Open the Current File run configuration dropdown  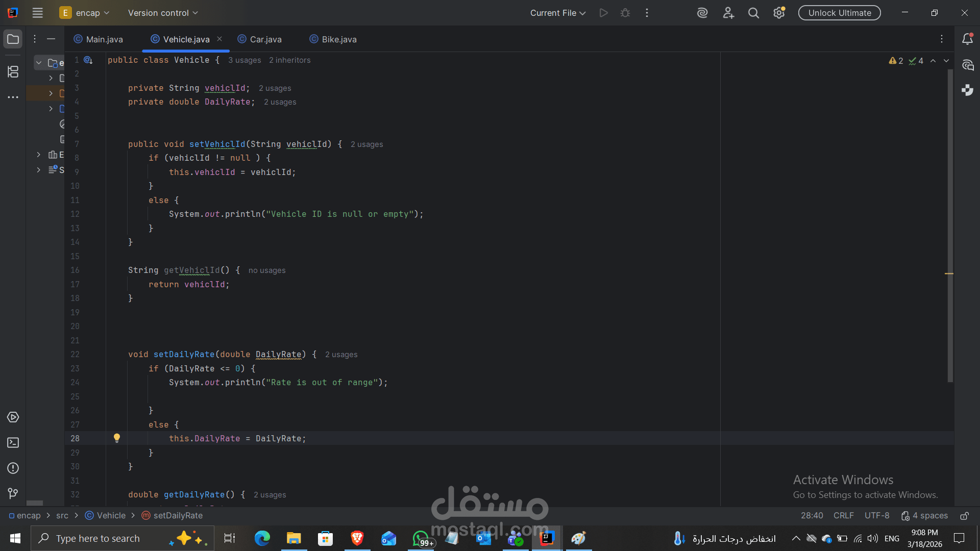(x=558, y=13)
